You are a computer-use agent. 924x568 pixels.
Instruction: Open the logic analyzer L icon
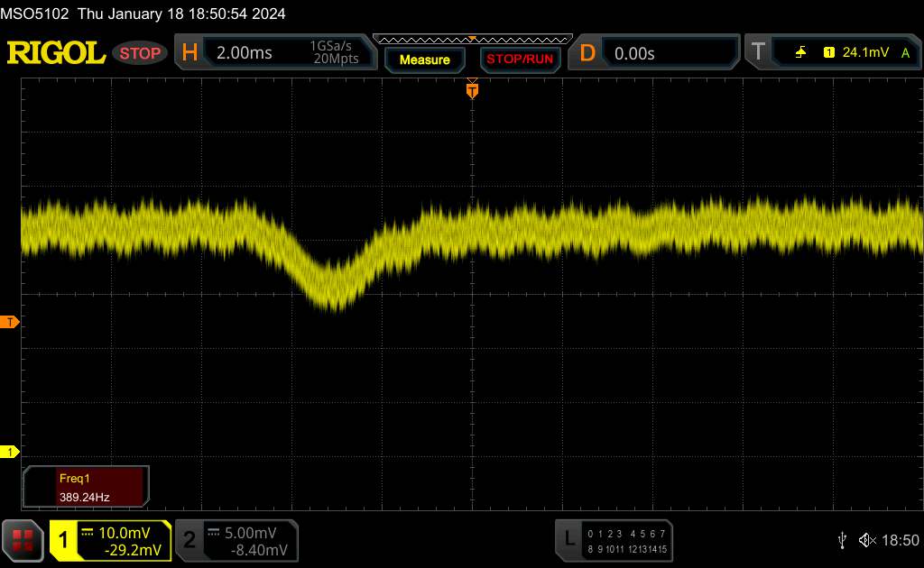[x=568, y=539]
